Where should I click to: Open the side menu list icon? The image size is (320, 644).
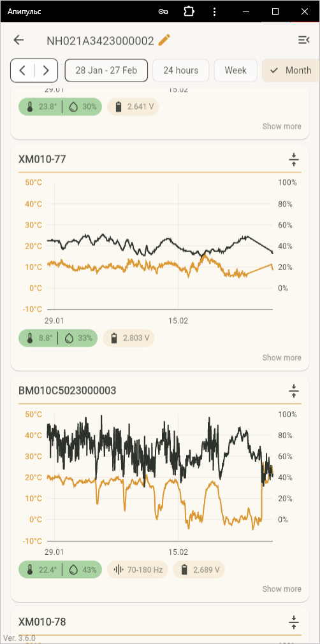[303, 40]
